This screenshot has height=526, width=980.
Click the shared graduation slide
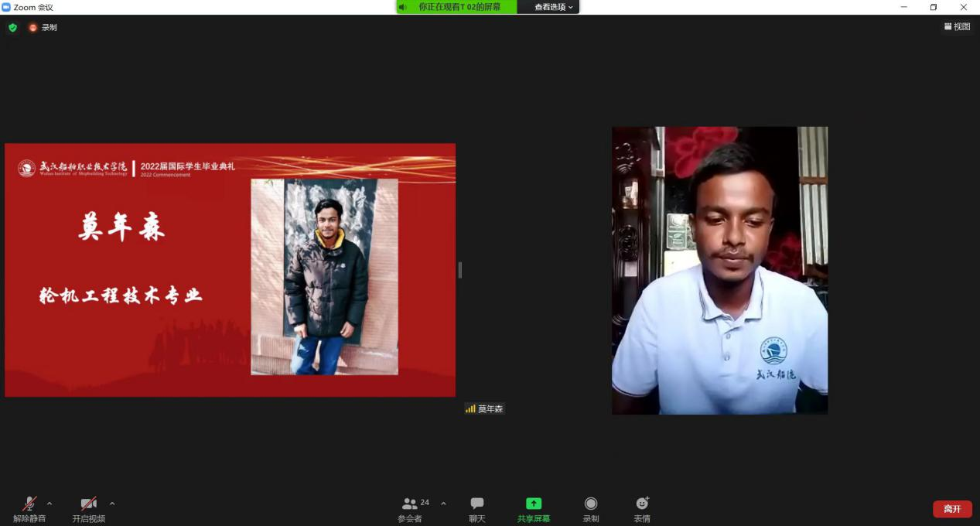pyautogui.click(x=230, y=270)
